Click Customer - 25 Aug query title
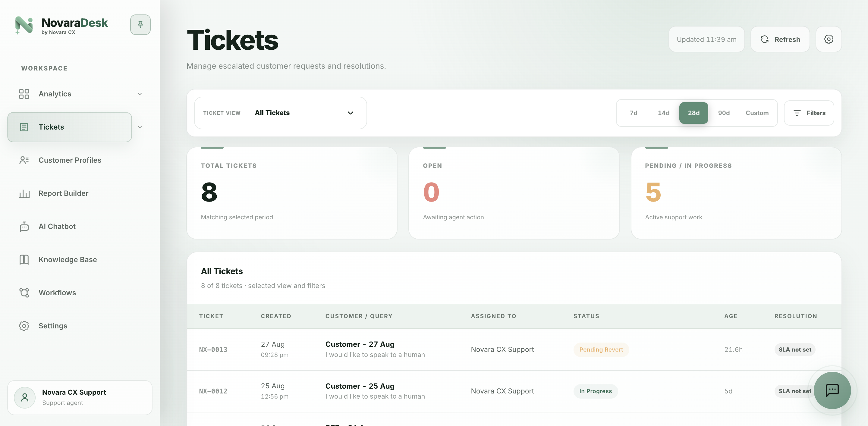868x426 pixels. pos(360,386)
